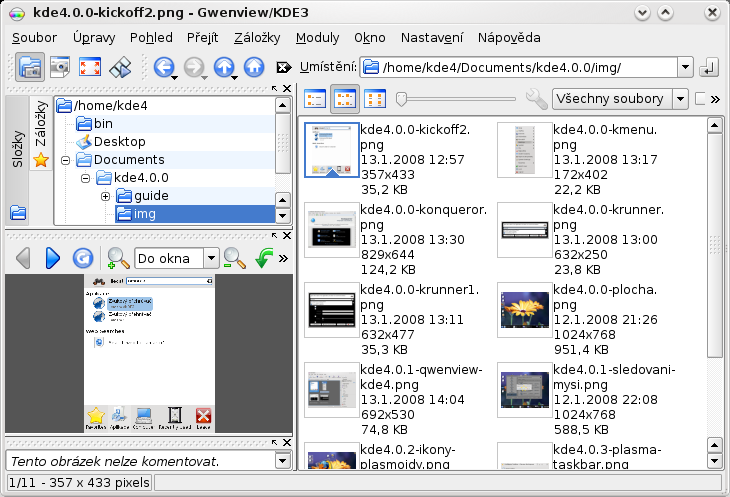The height and width of the screenshot is (497, 730).
Task: Go to home folder
Action: pos(254,67)
